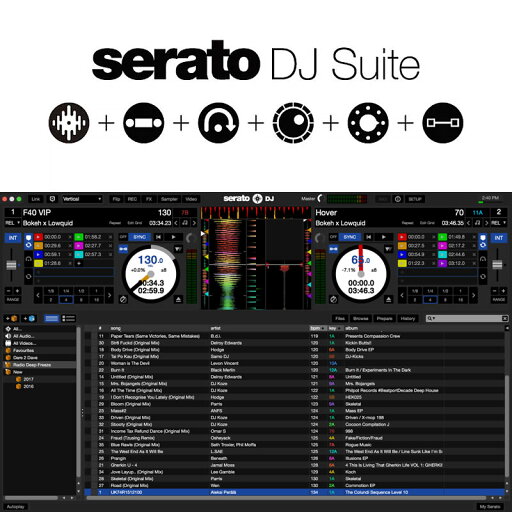The height and width of the screenshot is (512, 512).
Task: Adjust the Master output knob
Action: pyautogui.click(x=320, y=199)
